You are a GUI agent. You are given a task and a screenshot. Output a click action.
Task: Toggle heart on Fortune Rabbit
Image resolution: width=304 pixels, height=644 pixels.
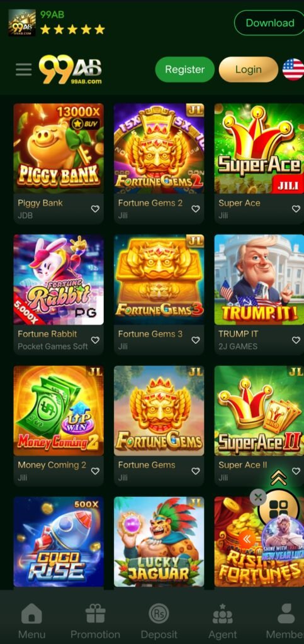tap(95, 340)
